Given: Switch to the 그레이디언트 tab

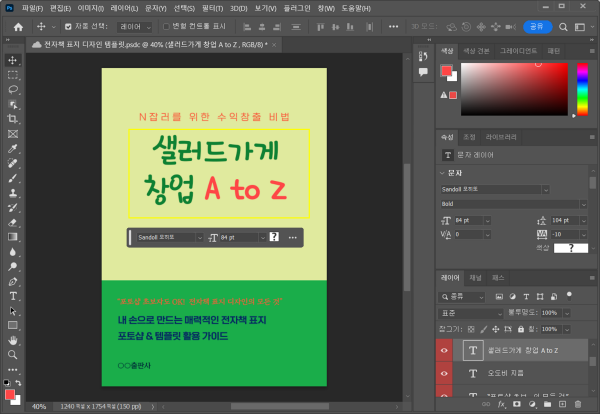Looking at the screenshot, I should [x=519, y=49].
